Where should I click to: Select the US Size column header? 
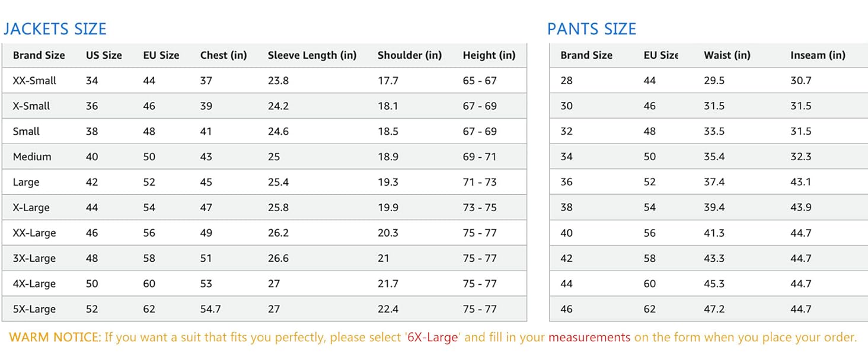tap(104, 55)
